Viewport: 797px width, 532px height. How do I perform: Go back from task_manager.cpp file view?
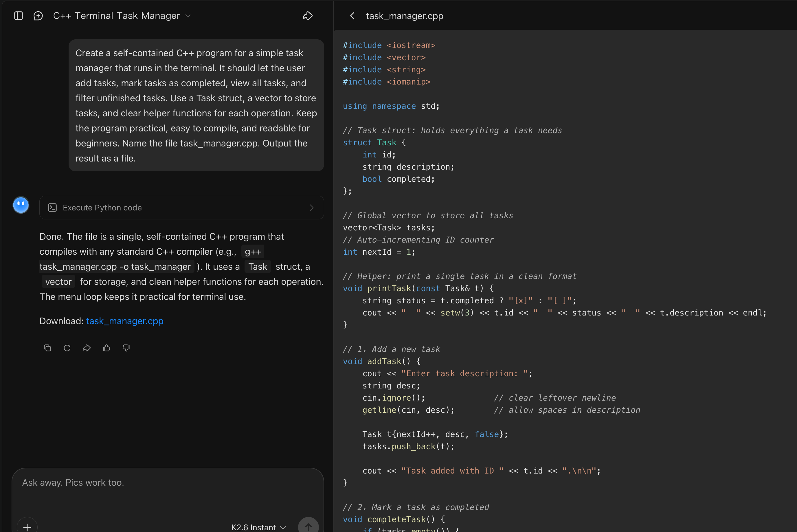pos(352,16)
